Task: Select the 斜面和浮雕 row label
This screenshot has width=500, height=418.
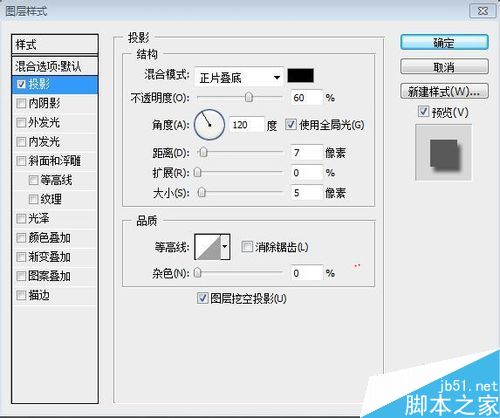Action: click(x=54, y=161)
